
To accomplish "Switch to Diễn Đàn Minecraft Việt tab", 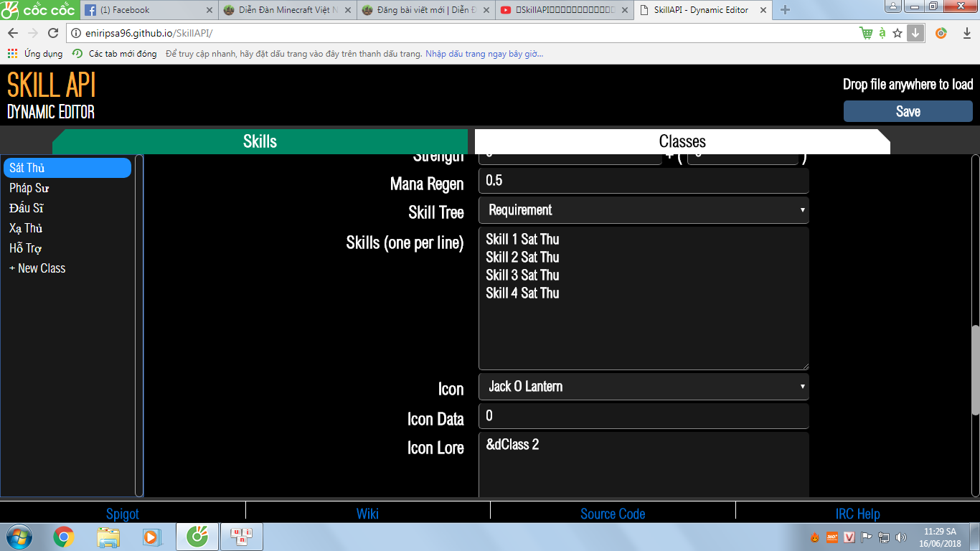I will coord(286,10).
